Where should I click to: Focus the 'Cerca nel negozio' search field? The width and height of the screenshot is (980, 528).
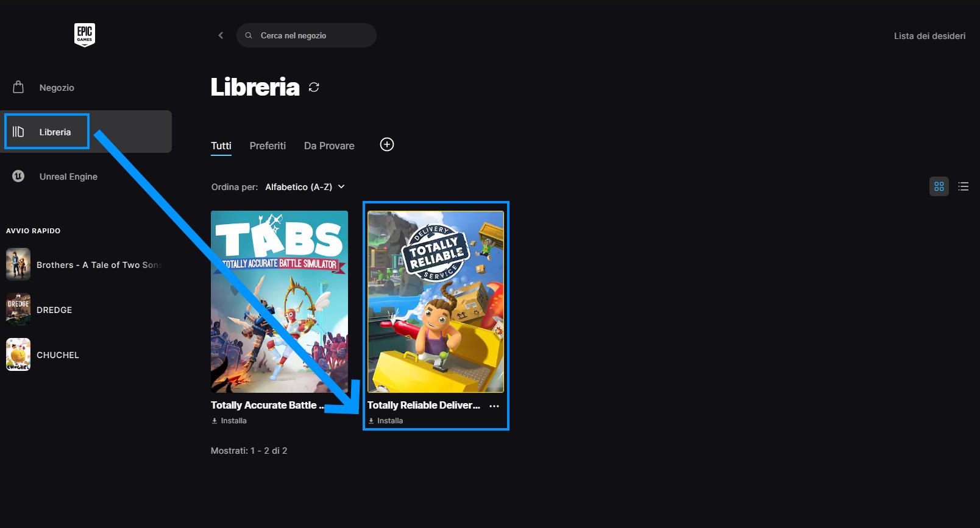click(x=306, y=35)
